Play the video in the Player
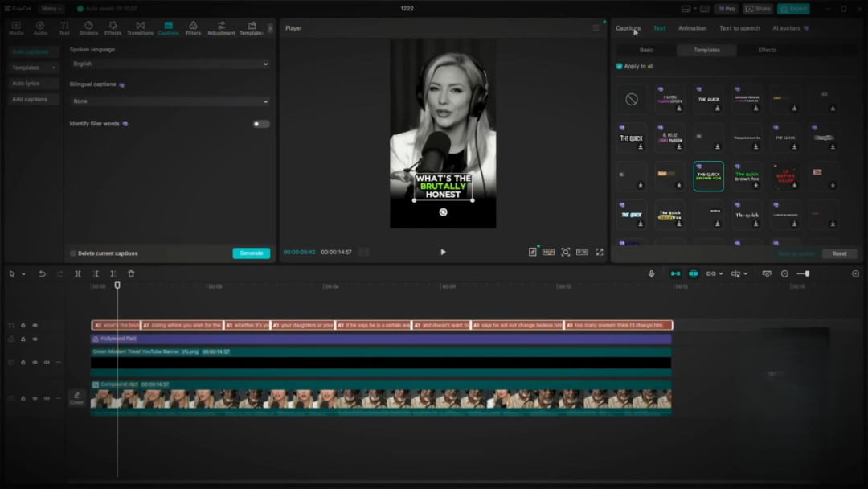Viewport: 868px width, 489px height. point(443,252)
